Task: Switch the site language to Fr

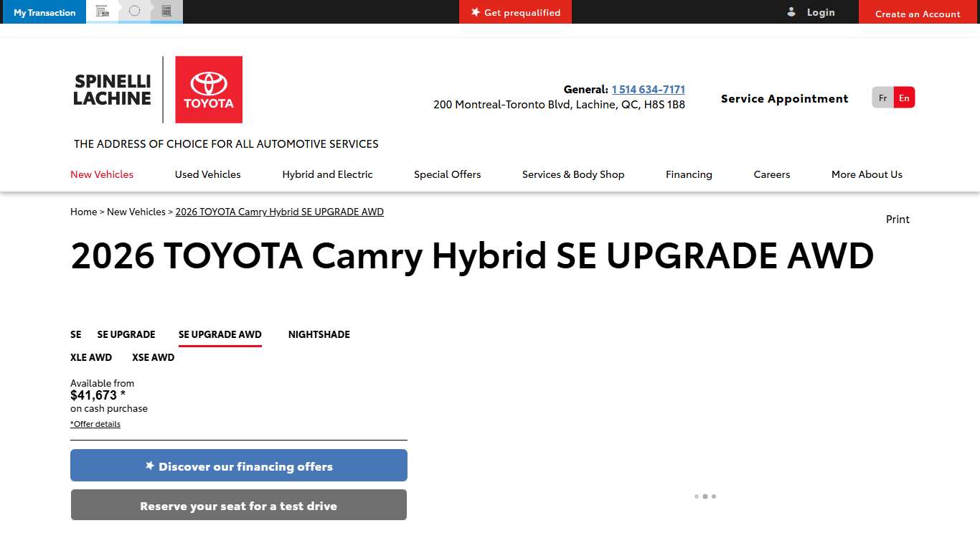Action: coord(882,98)
